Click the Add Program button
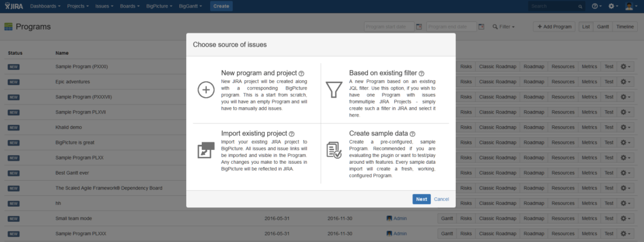The width and height of the screenshot is (644, 242). pyautogui.click(x=555, y=26)
